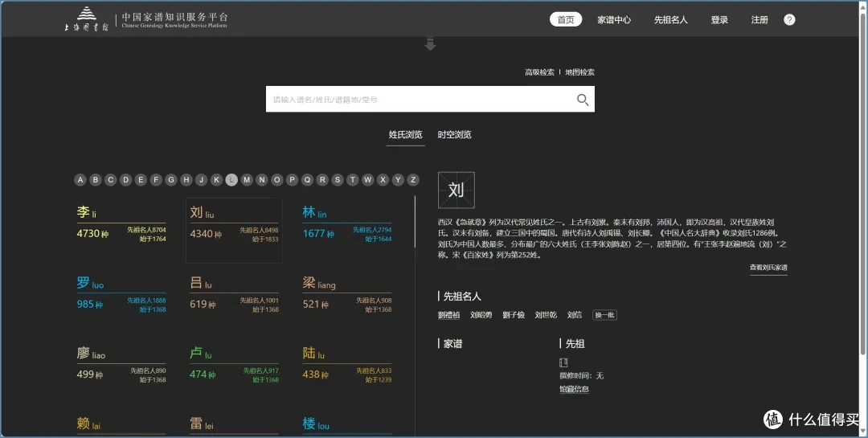Viewport: 868px width, 438px height.
Task: Click the Shanghai Library logo
Action: pos(86,20)
